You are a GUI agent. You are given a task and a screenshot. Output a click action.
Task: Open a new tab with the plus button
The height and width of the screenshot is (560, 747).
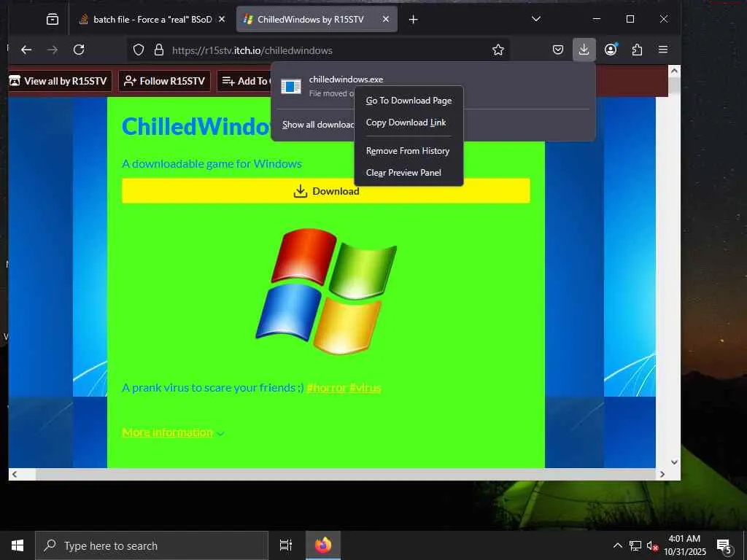tap(414, 20)
